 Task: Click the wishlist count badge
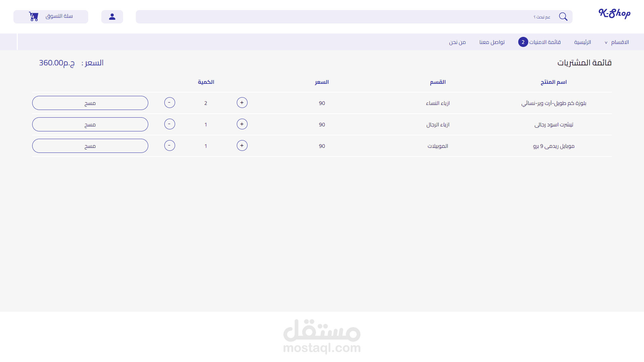(523, 42)
